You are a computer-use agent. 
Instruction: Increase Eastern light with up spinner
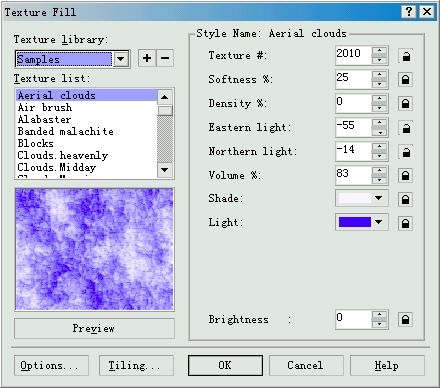click(379, 123)
